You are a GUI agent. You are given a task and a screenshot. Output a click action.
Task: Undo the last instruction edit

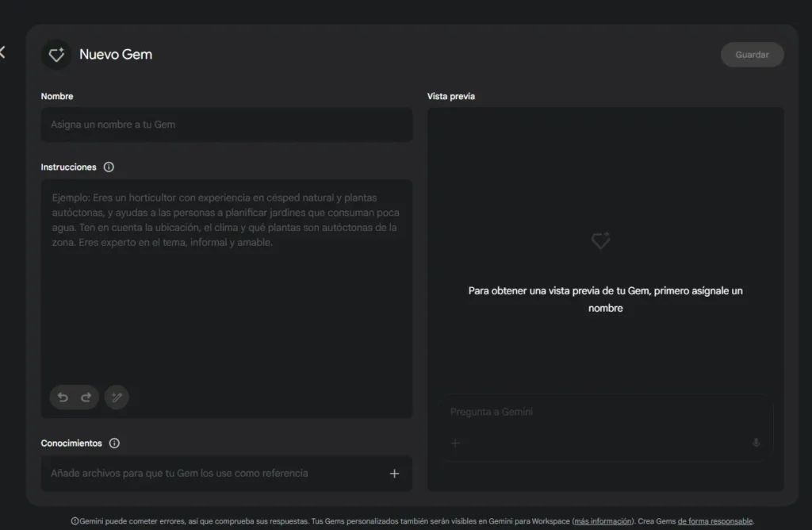(63, 397)
